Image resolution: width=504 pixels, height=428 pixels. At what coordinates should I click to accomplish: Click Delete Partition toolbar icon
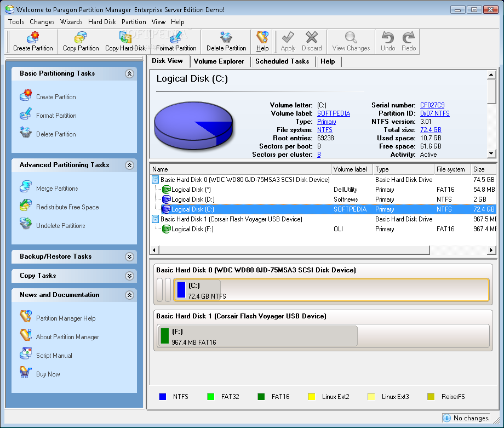226,38
